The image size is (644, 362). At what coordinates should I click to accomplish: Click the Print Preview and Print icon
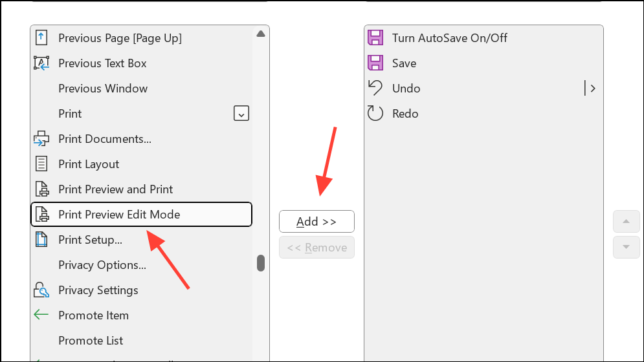tap(42, 189)
